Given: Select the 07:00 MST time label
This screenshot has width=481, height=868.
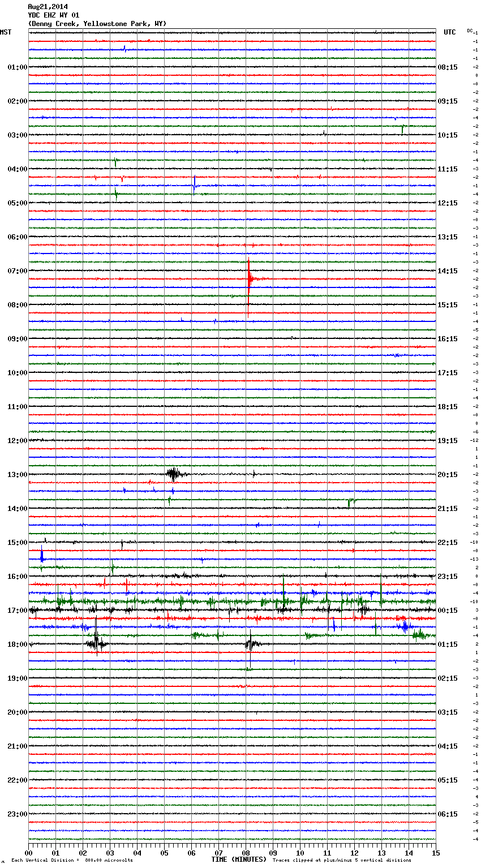Looking at the screenshot, I should tap(17, 271).
